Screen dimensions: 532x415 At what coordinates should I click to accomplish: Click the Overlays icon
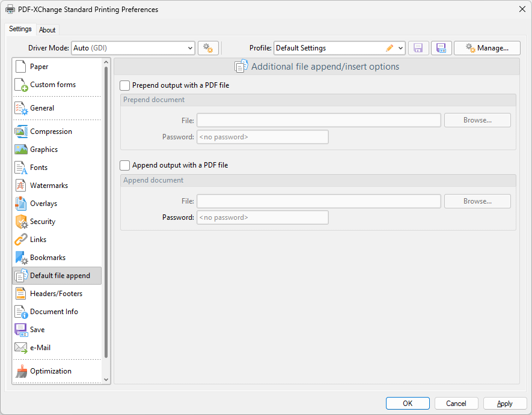[20, 204]
